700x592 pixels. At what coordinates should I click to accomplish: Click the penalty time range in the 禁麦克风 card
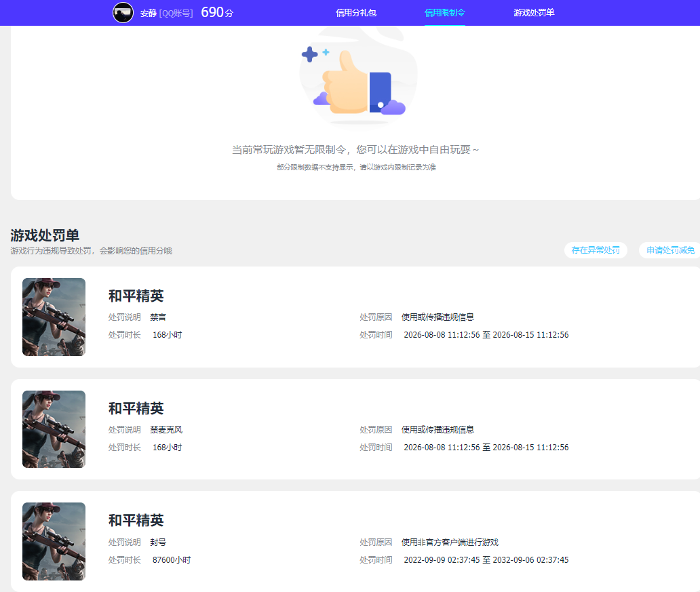pyautogui.click(x=486, y=448)
